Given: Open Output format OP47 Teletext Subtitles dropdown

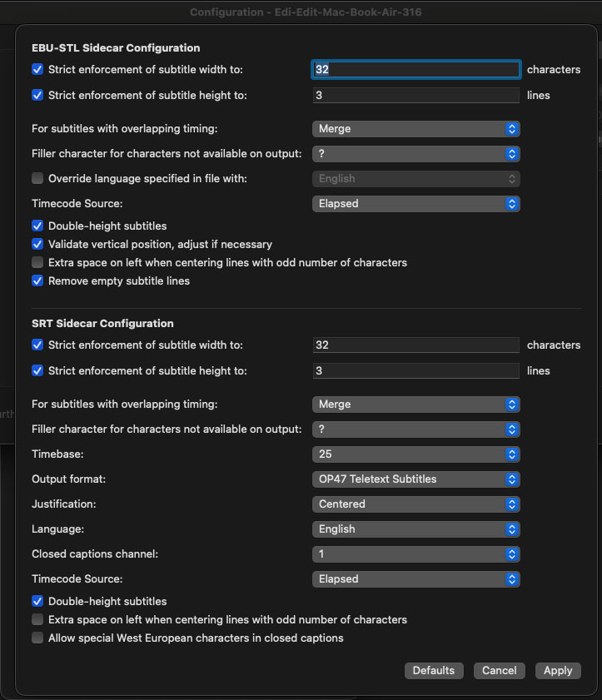Looking at the screenshot, I should tap(416, 479).
